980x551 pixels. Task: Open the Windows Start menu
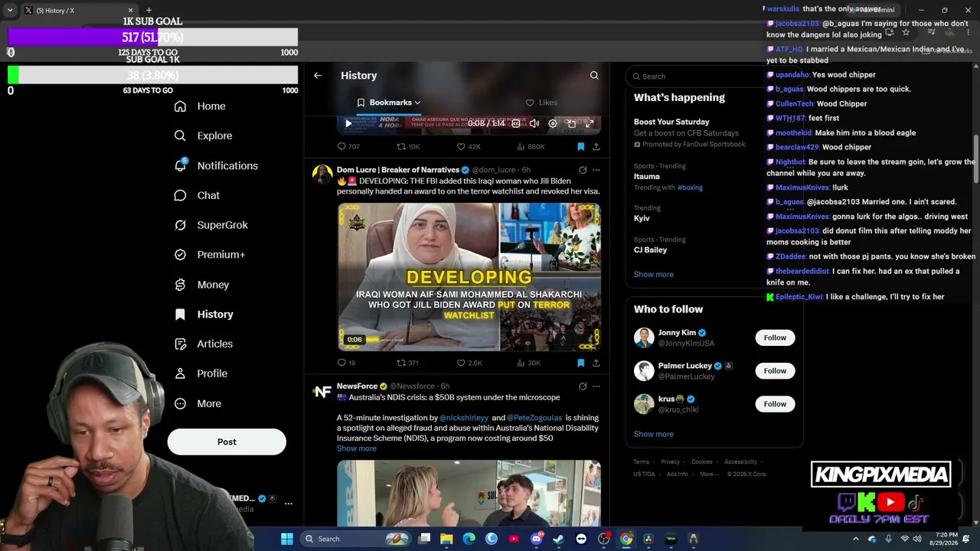pyautogui.click(x=287, y=539)
